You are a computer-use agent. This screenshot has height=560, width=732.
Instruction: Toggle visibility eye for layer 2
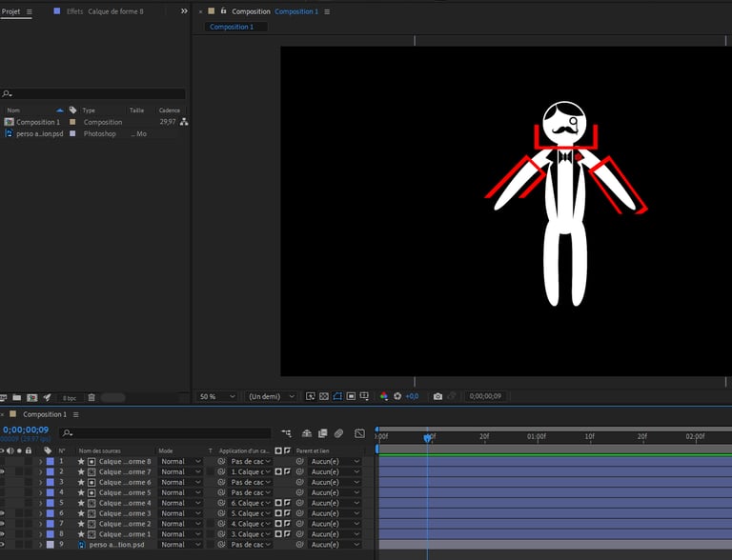click(x=3, y=471)
